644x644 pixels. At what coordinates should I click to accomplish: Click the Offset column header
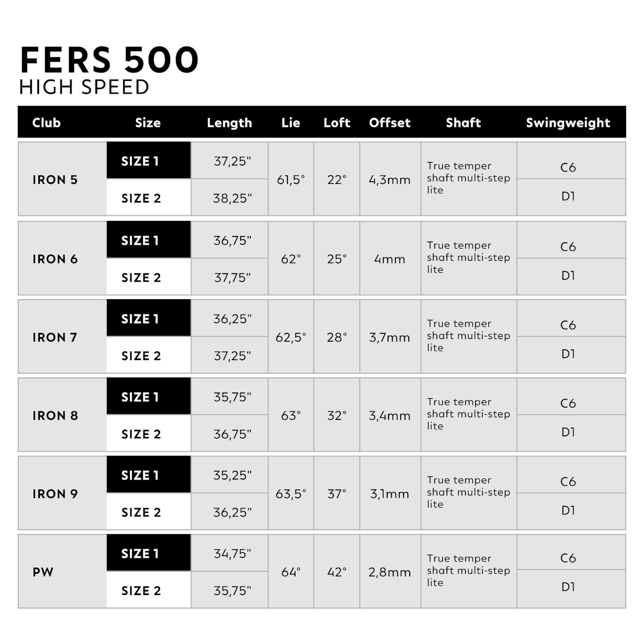(389, 123)
